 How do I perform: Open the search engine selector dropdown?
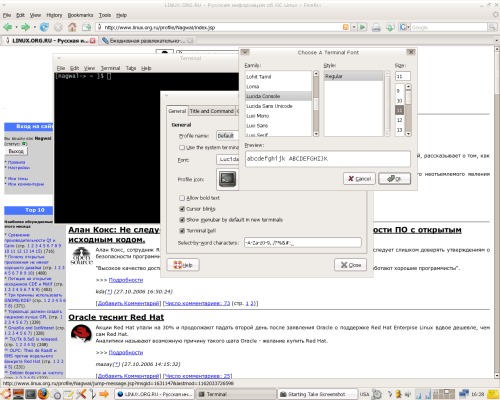tap(404, 27)
